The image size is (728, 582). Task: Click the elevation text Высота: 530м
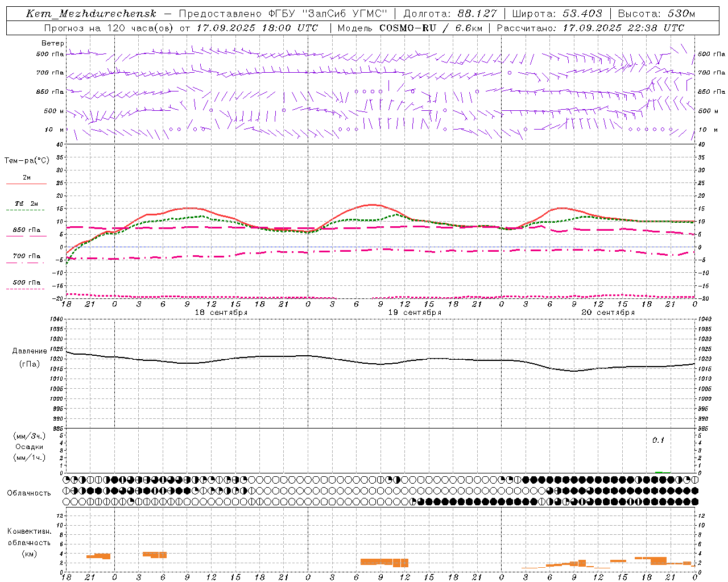pyautogui.click(x=656, y=14)
